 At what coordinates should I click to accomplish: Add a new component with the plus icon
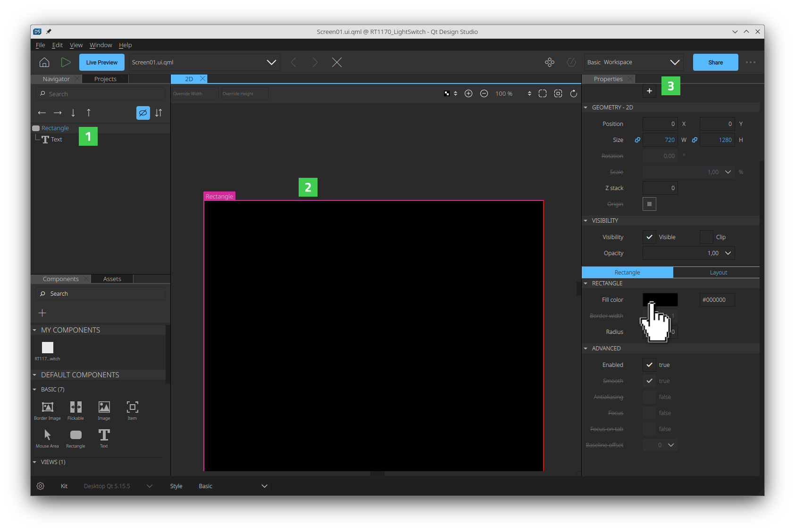point(42,312)
